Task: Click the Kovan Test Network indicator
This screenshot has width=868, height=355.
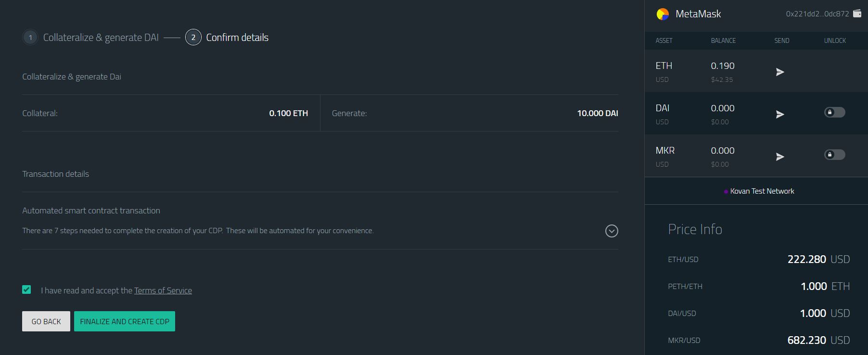Action: pos(759,191)
